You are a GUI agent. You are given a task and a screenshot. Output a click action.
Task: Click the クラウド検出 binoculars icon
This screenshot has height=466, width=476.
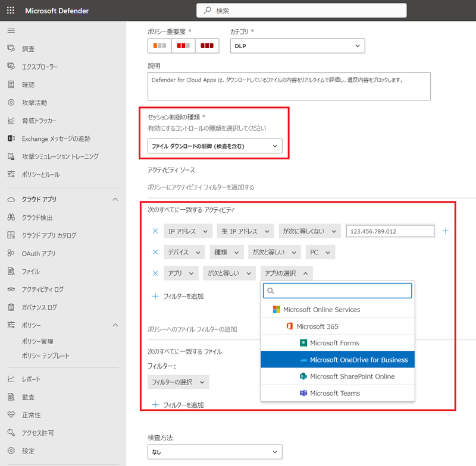11,217
